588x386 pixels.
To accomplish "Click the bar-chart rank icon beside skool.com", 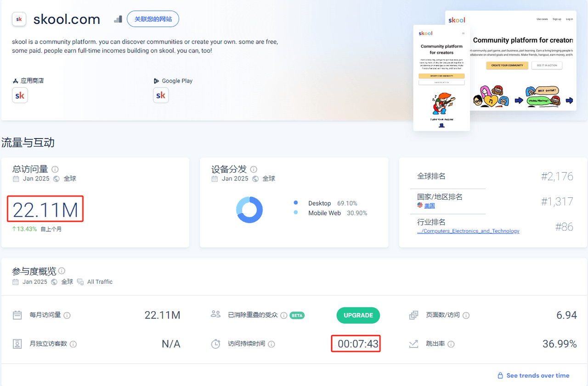I will click(x=118, y=19).
